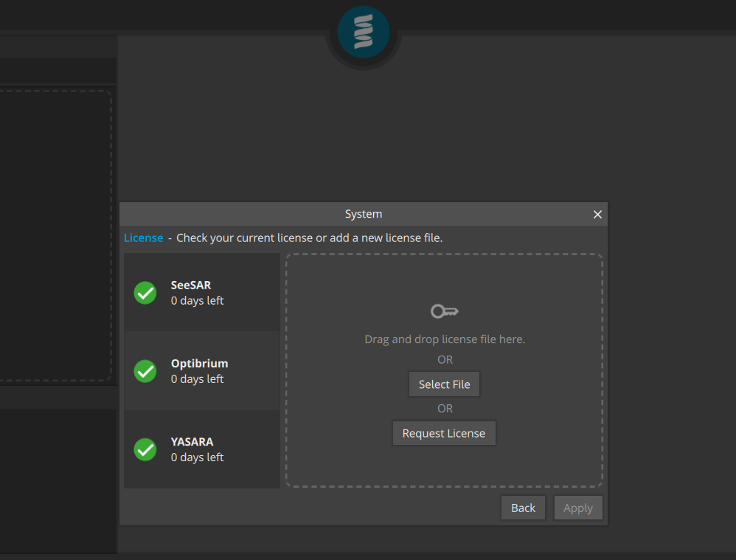Click the Request License button
The image size is (736, 560).
(x=444, y=433)
